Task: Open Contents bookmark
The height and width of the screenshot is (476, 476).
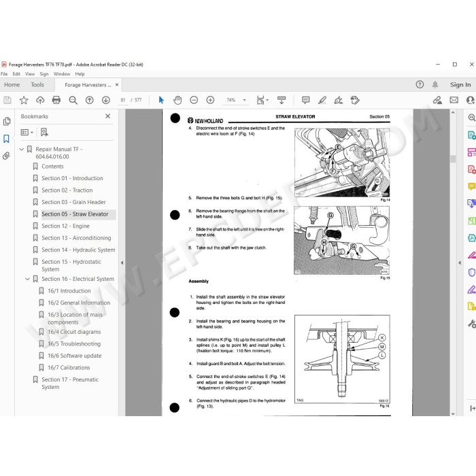Action: [x=52, y=167]
